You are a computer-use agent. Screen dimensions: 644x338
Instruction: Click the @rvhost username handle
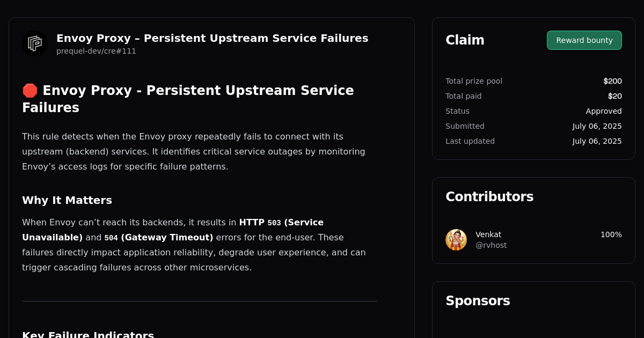point(491,245)
